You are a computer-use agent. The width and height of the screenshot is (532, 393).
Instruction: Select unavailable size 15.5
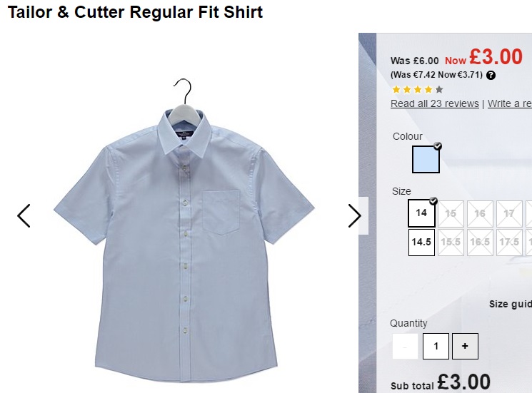[451, 243]
